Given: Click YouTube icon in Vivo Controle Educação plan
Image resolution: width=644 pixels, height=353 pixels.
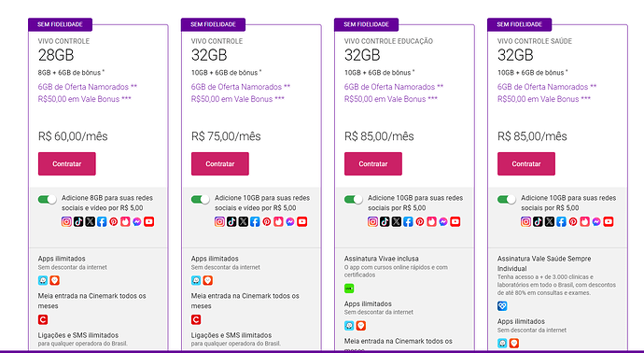Looking at the screenshot, I should (455, 222).
